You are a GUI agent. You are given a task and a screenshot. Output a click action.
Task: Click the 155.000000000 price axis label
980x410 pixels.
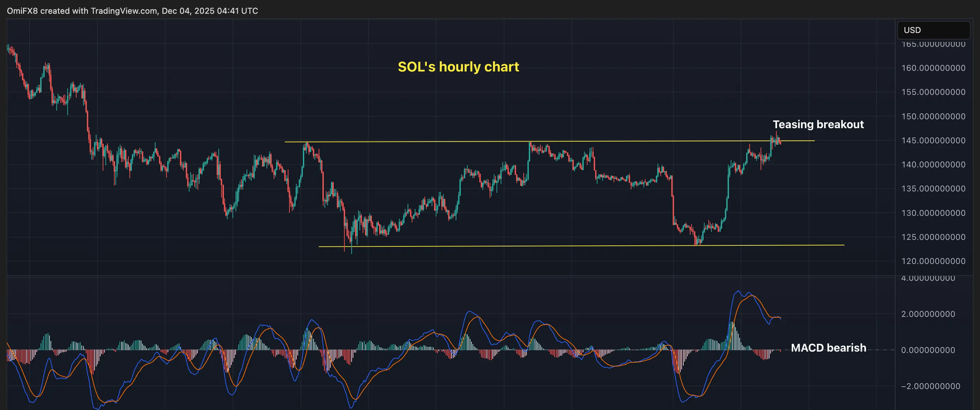coord(933,92)
